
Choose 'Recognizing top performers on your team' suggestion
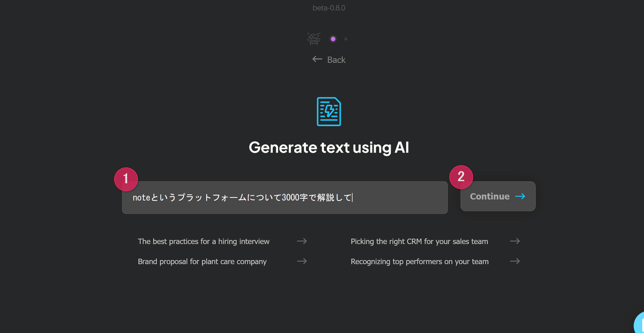click(x=420, y=262)
